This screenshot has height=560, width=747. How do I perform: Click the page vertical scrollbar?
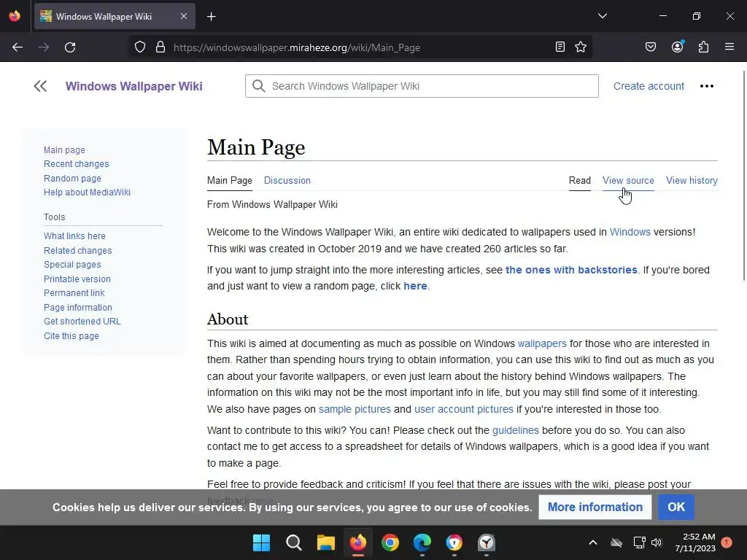point(743,176)
